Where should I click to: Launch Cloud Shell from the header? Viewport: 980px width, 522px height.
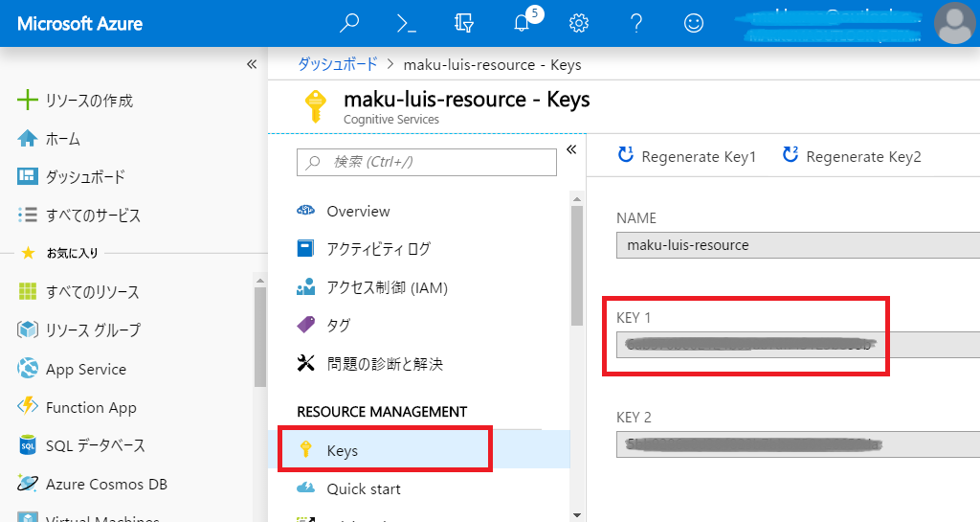tap(406, 23)
